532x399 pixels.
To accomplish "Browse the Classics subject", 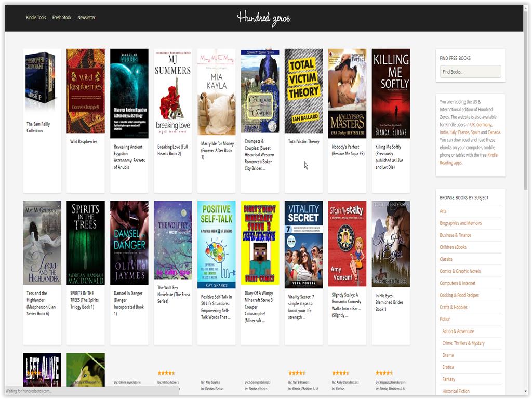I will tap(446, 259).
